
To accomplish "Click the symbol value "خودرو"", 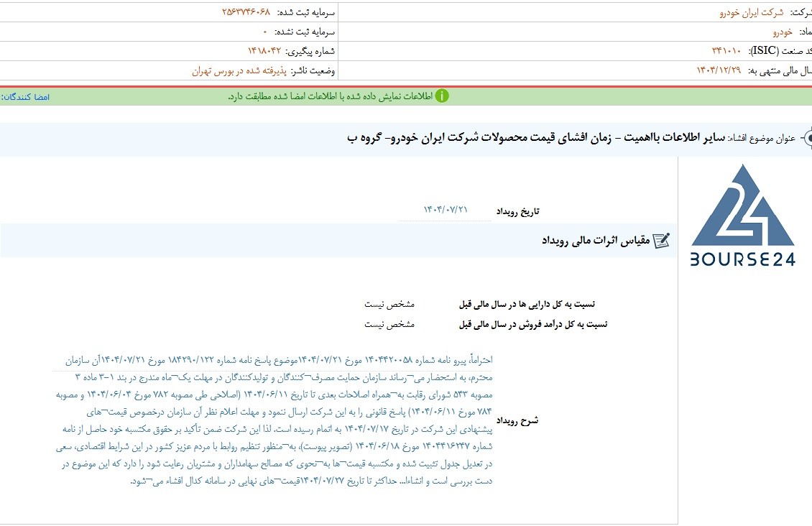I will pyautogui.click(x=783, y=32).
